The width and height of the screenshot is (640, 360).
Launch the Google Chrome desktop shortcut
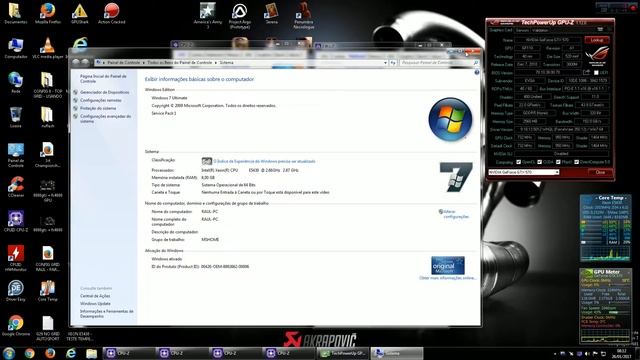click(16, 326)
